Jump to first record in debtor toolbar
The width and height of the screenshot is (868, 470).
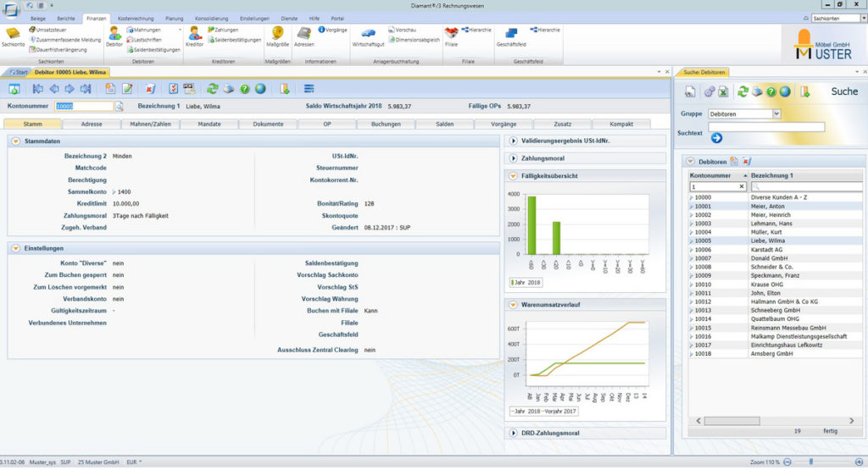(37, 89)
